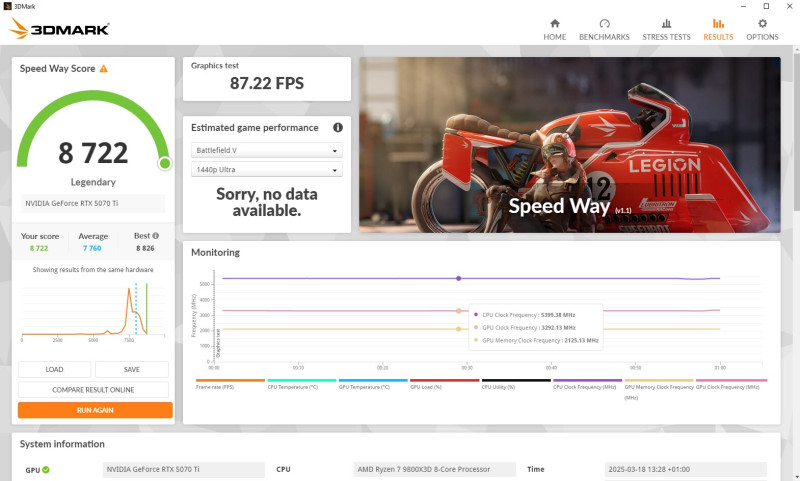
Task: Click the 87.22 FPS graphics test value
Action: 267,83
